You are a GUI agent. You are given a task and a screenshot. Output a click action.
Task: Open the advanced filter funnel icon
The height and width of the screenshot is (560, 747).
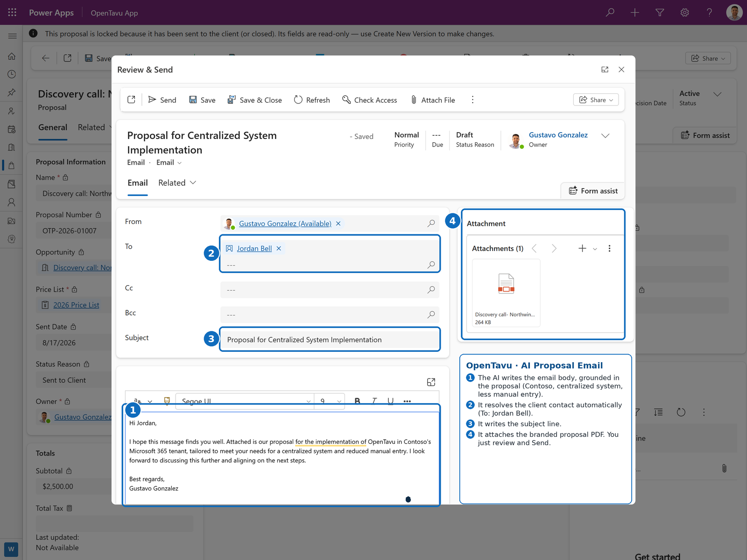pos(660,13)
